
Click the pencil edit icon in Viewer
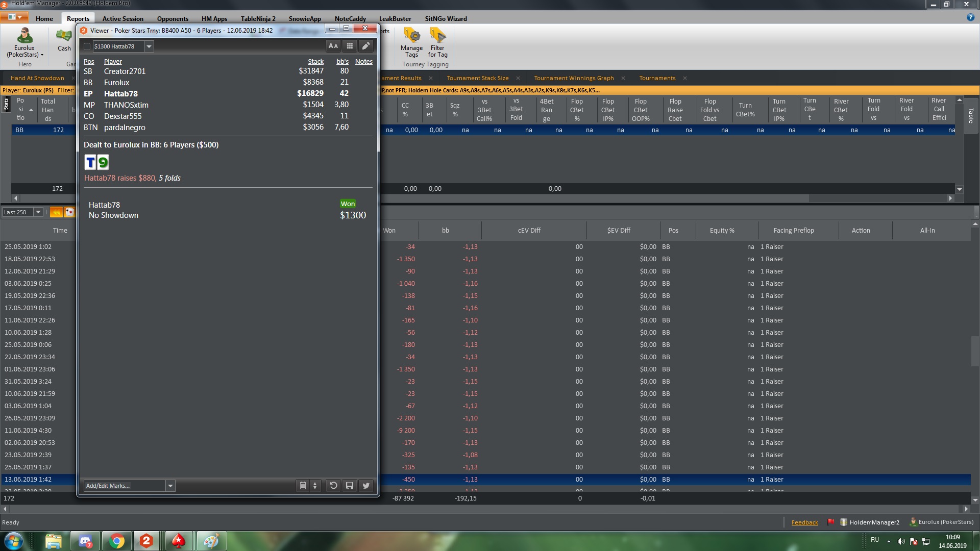click(366, 46)
